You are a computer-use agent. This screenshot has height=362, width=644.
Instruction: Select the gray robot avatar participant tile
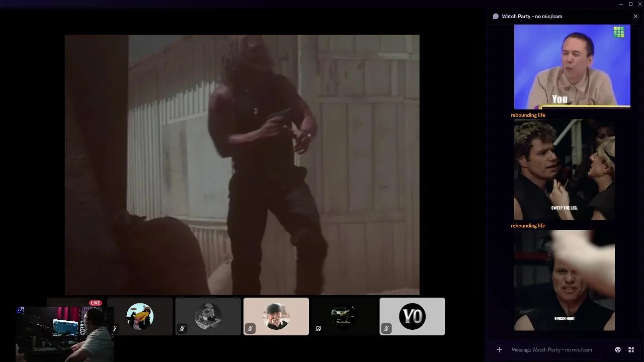click(x=208, y=316)
